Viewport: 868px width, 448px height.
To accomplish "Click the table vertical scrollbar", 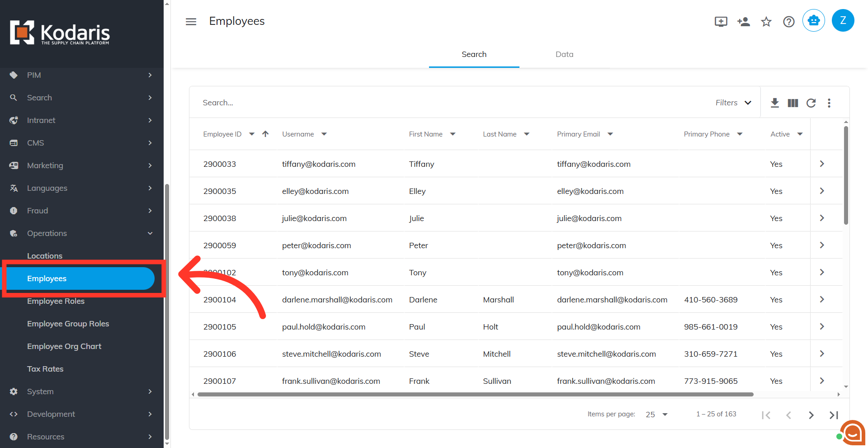I will pos(846,175).
